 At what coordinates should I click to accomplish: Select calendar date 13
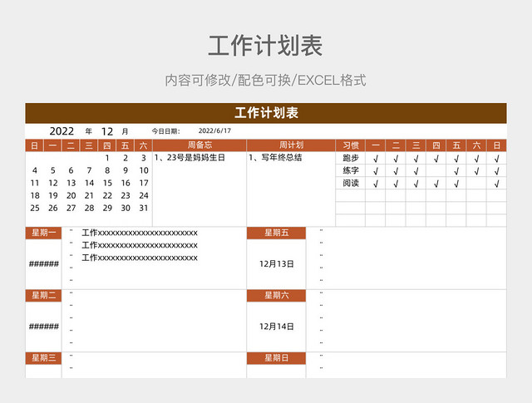pyautogui.click(x=71, y=183)
